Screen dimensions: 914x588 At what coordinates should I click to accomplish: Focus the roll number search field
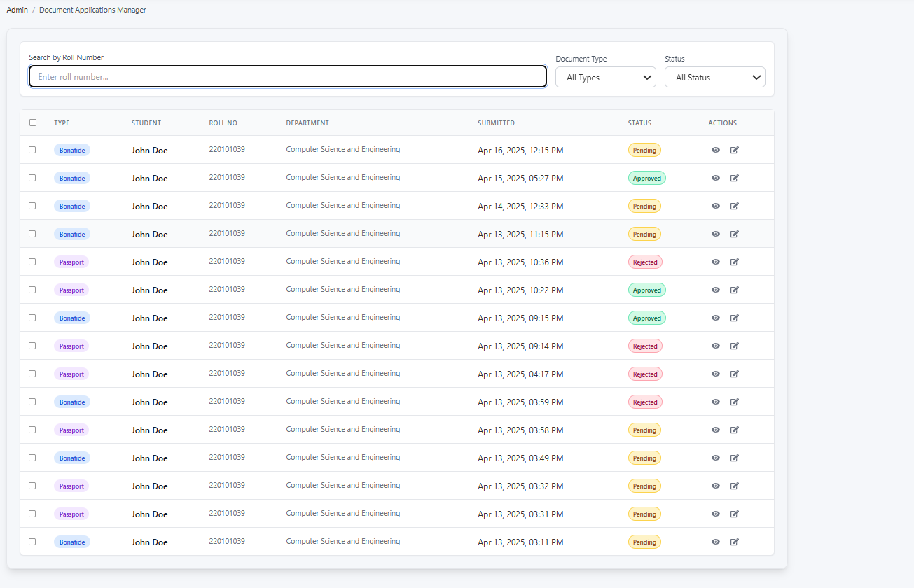pyautogui.click(x=288, y=77)
